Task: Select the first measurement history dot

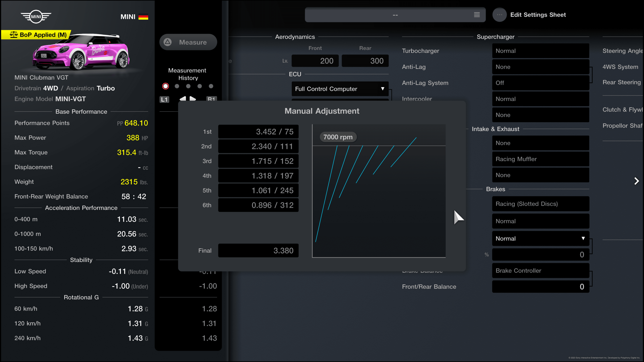Action: (x=166, y=86)
